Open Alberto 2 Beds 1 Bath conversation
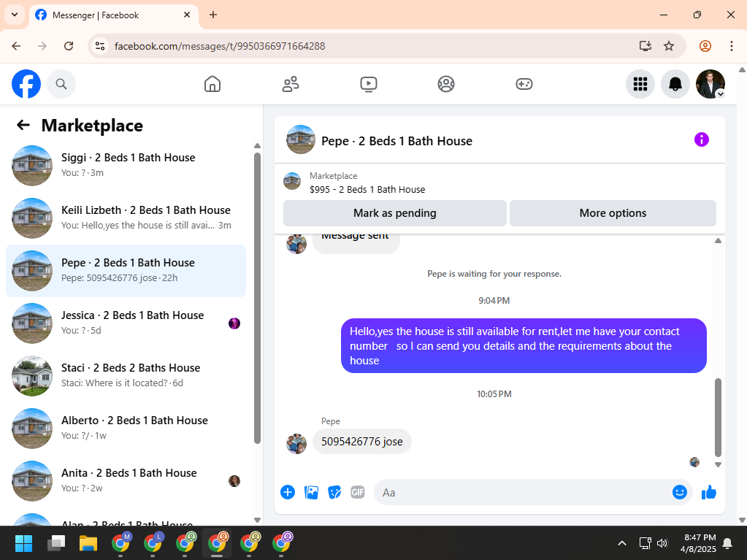The height and width of the screenshot is (560, 747). 126,428
